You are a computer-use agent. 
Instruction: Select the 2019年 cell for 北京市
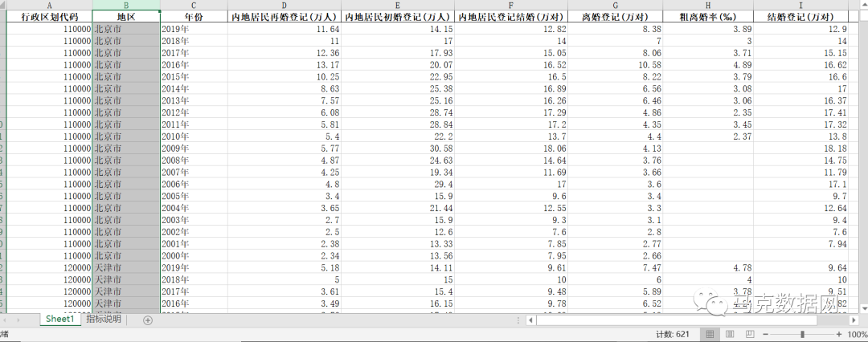194,29
